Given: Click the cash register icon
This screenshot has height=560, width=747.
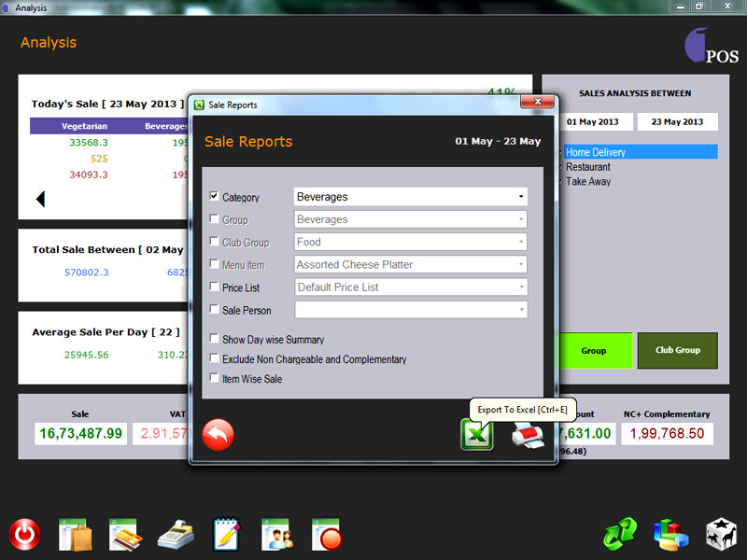Looking at the screenshot, I should (175, 535).
